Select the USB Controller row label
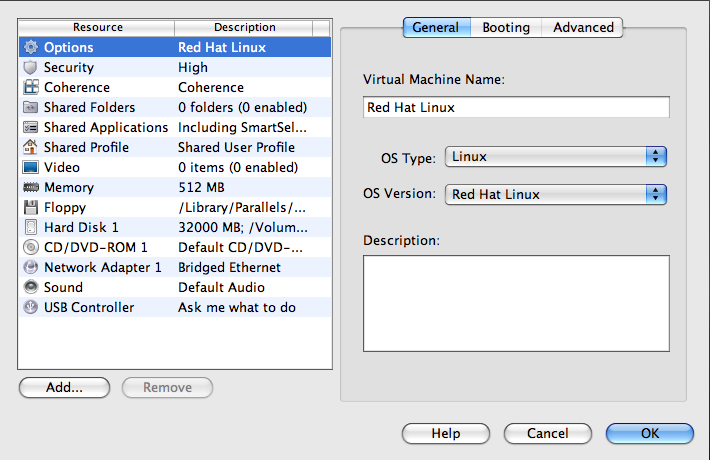This screenshot has width=710, height=460. [89, 307]
